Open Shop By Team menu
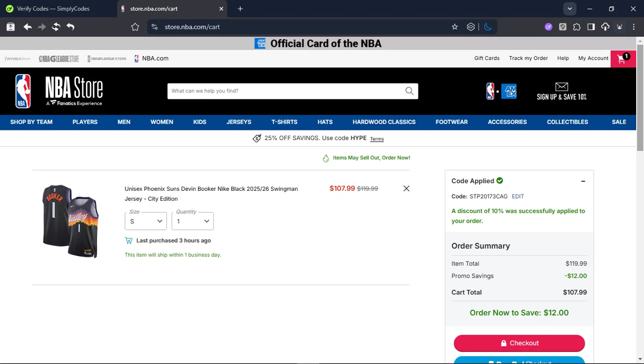644x364 pixels. coord(31,122)
